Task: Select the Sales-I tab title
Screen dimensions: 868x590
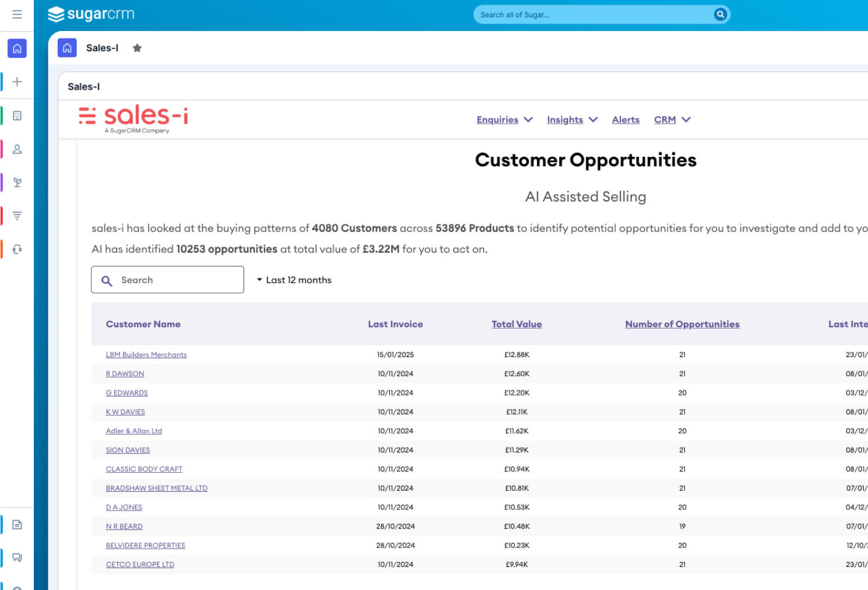Action: point(102,48)
